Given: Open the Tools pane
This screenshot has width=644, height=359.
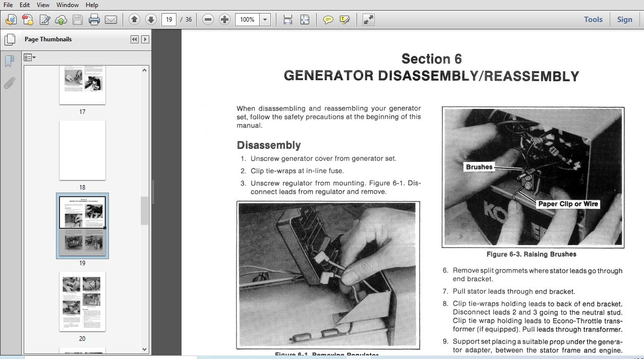Looking at the screenshot, I should (593, 20).
